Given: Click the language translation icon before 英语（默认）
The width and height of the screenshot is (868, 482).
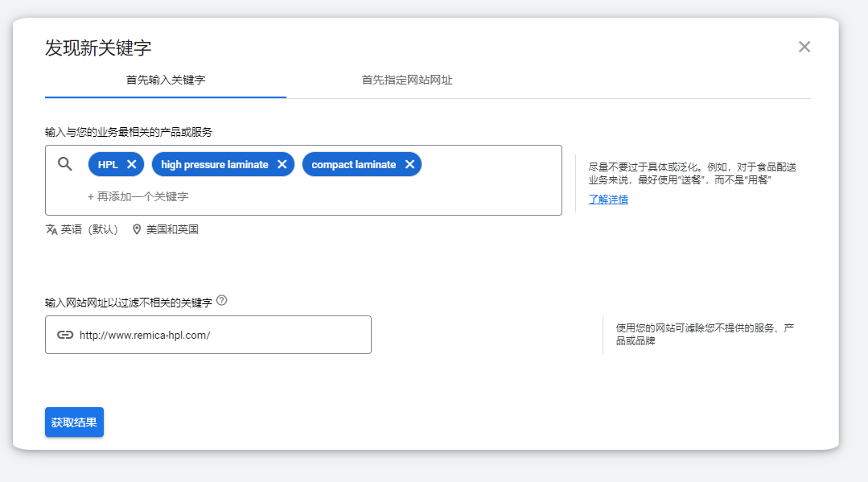Looking at the screenshot, I should tap(50, 229).
